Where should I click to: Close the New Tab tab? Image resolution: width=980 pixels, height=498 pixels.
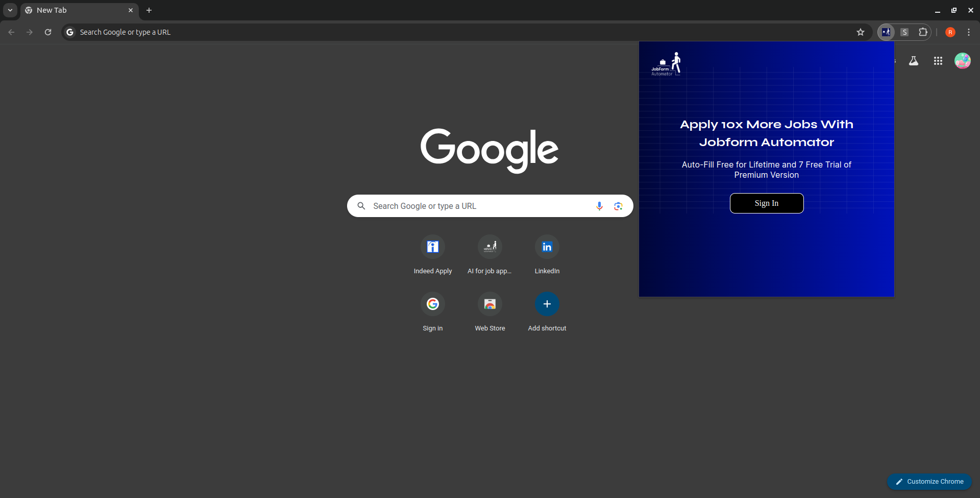[131, 10]
